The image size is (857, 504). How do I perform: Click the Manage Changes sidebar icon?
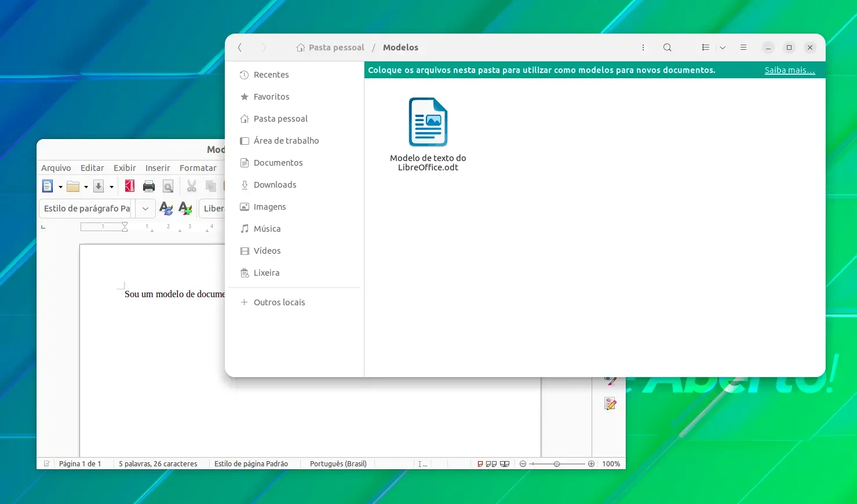tap(610, 404)
